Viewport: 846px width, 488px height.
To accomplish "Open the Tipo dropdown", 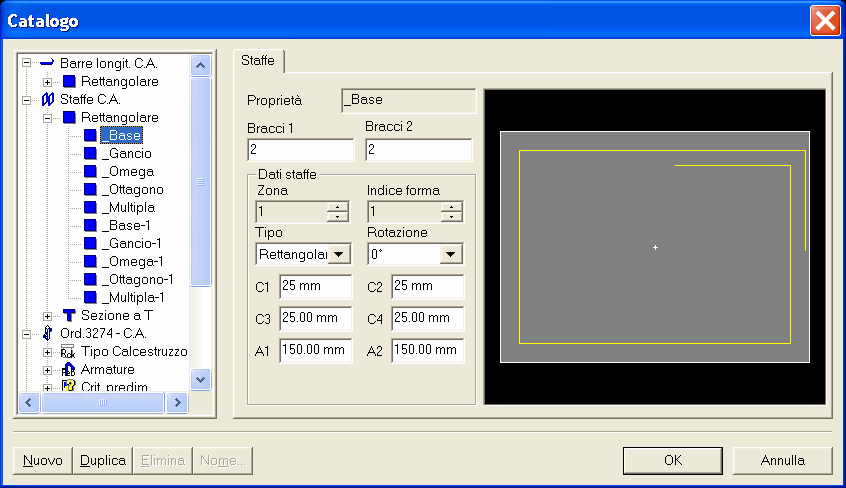I will [x=339, y=254].
